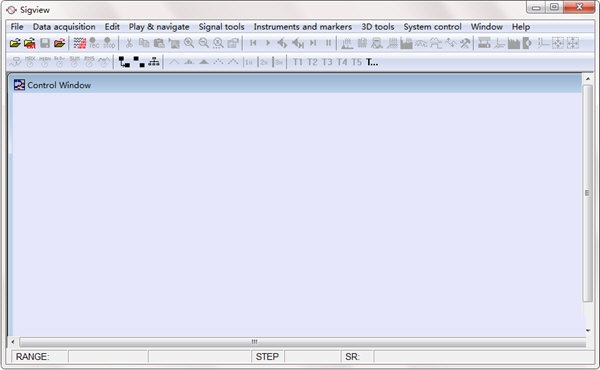This screenshot has height=370, width=600.
Task: Click the hierarchy tree layout icon
Action: pyautogui.click(x=154, y=62)
